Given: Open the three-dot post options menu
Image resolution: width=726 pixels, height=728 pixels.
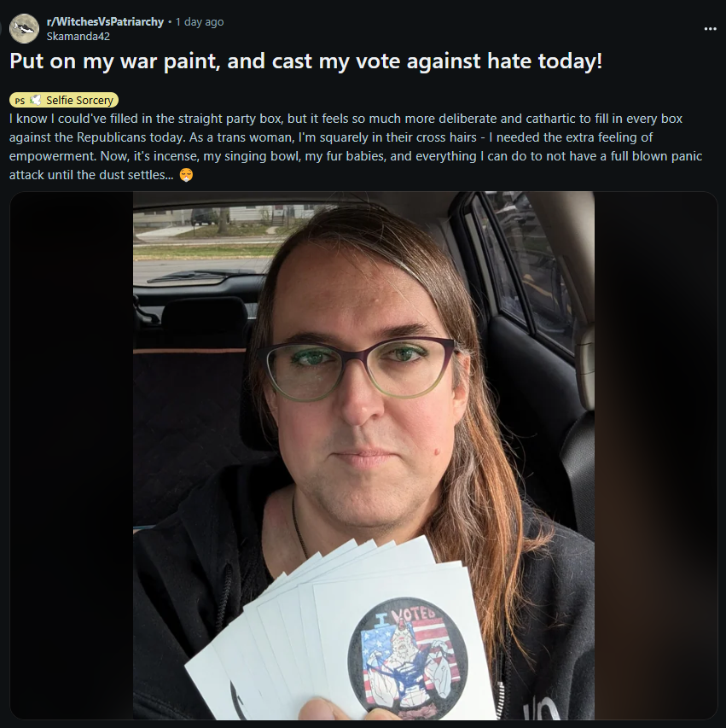Looking at the screenshot, I should click(x=710, y=29).
